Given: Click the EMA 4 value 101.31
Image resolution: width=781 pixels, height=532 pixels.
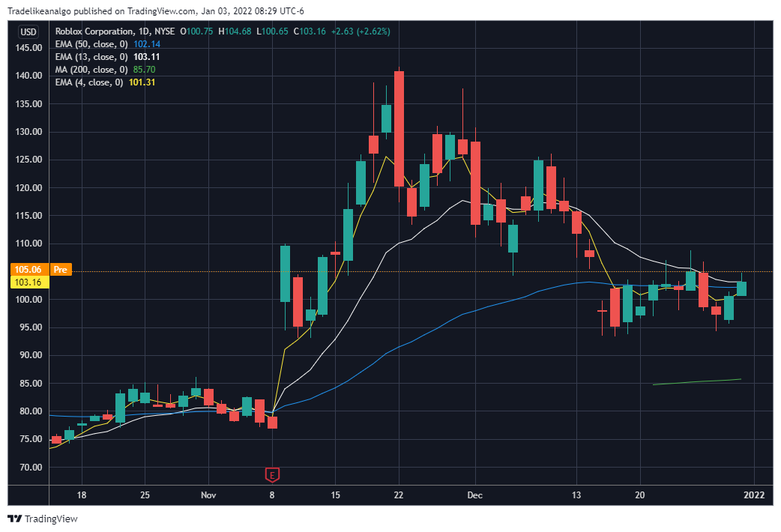Looking at the screenshot, I should point(142,82).
